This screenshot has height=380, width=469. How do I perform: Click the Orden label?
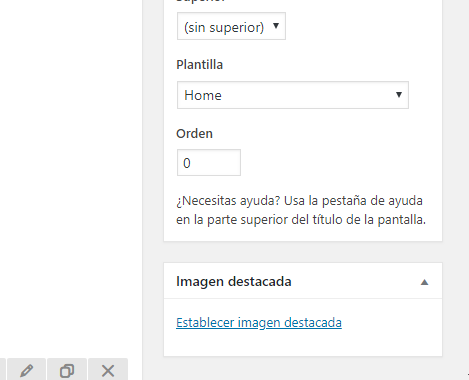194,133
